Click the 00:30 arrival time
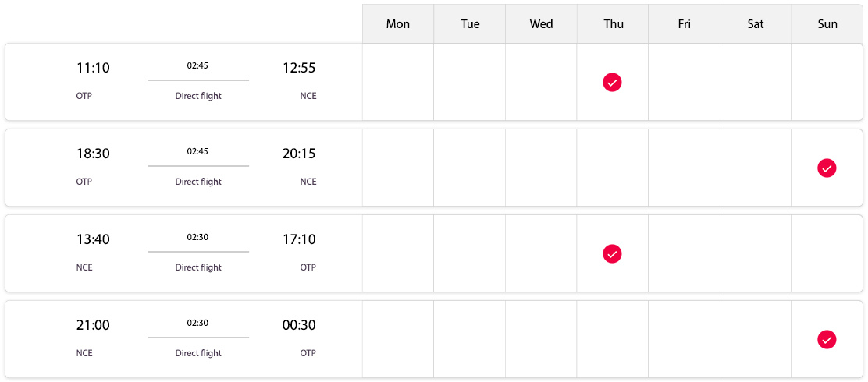The width and height of the screenshot is (868, 382). pyautogui.click(x=299, y=325)
